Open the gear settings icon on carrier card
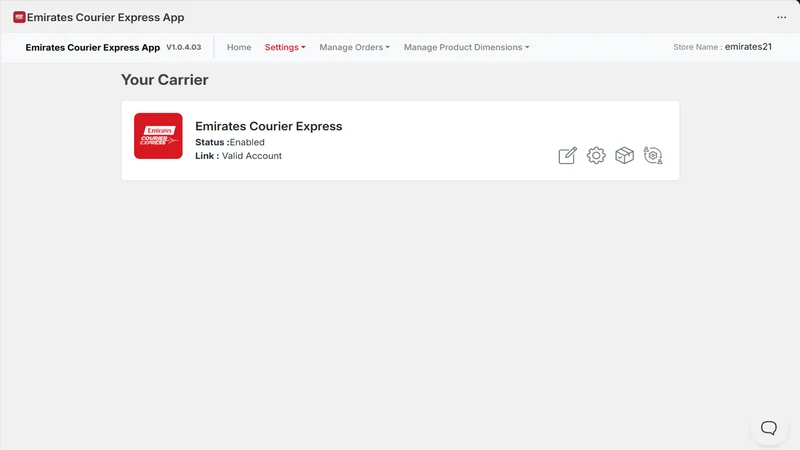The height and width of the screenshot is (450, 800). (596, 155)
